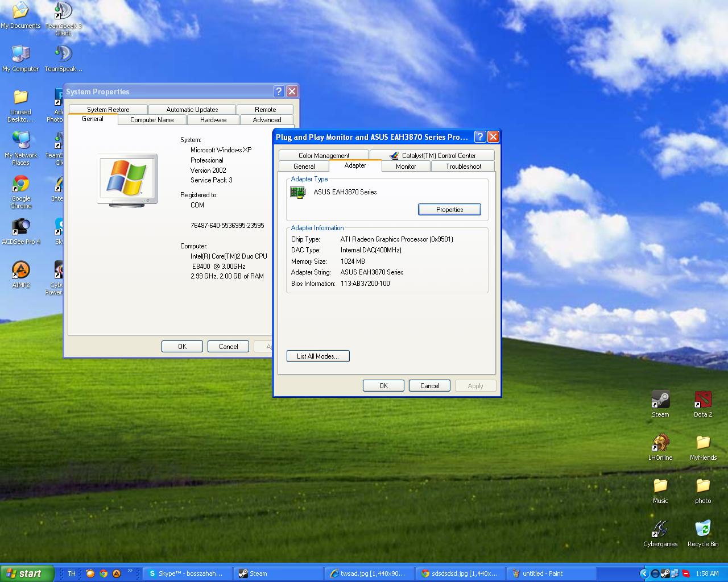Switch to the untitled - Paint taskbar window
The image size is (728, 582).
pyautogui.click(x=551, y=573)
